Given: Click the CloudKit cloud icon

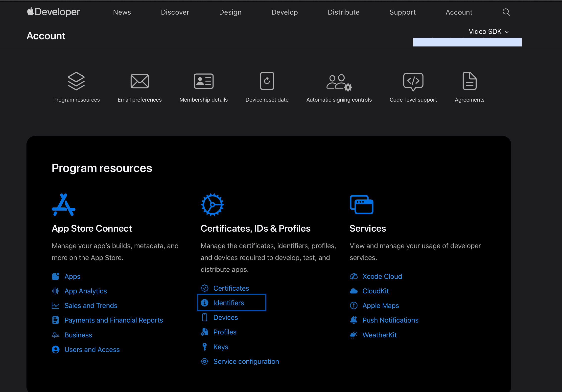Looking at the screenshot, I should (354, 291).
